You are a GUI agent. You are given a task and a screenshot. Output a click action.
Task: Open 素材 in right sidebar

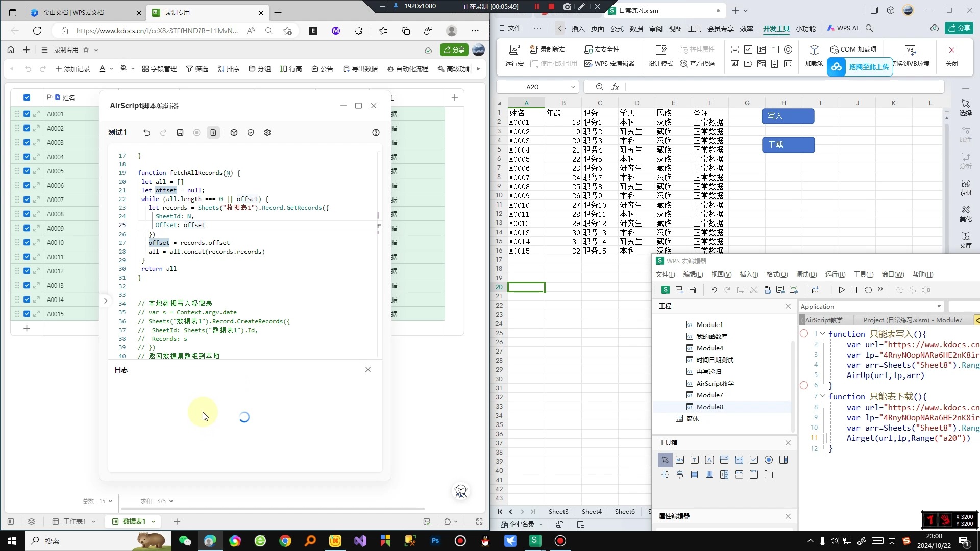[965, 187]
